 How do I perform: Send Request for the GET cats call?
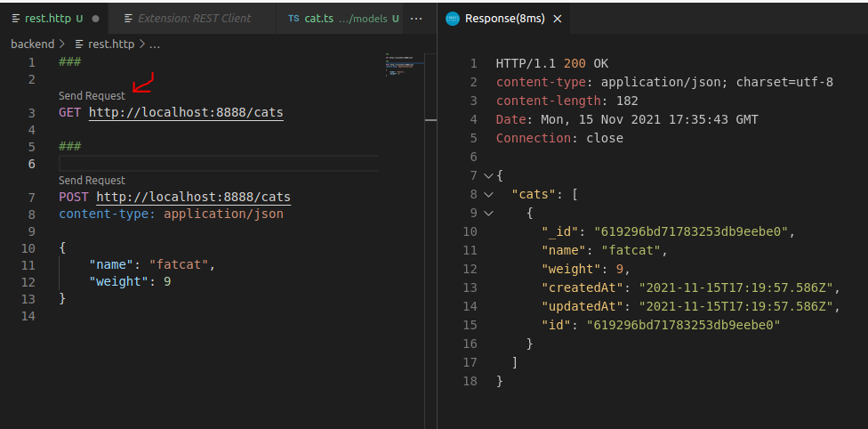click(x=92, y=95)
